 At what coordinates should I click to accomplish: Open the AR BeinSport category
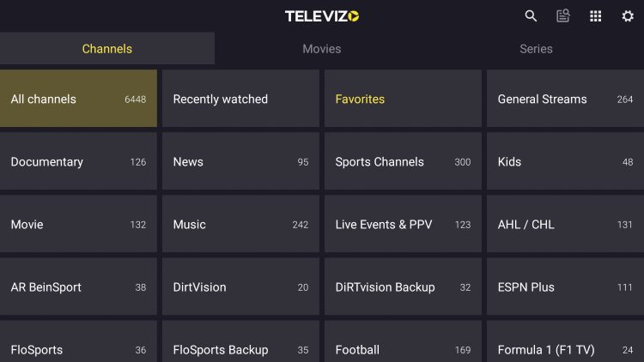tap(78, 287)
